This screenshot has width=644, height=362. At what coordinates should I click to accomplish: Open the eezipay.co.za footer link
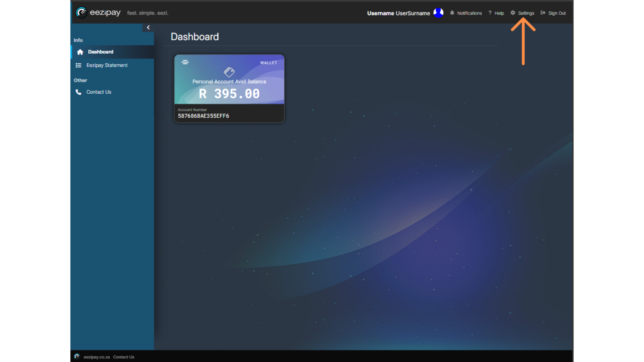tap(97, 357)
